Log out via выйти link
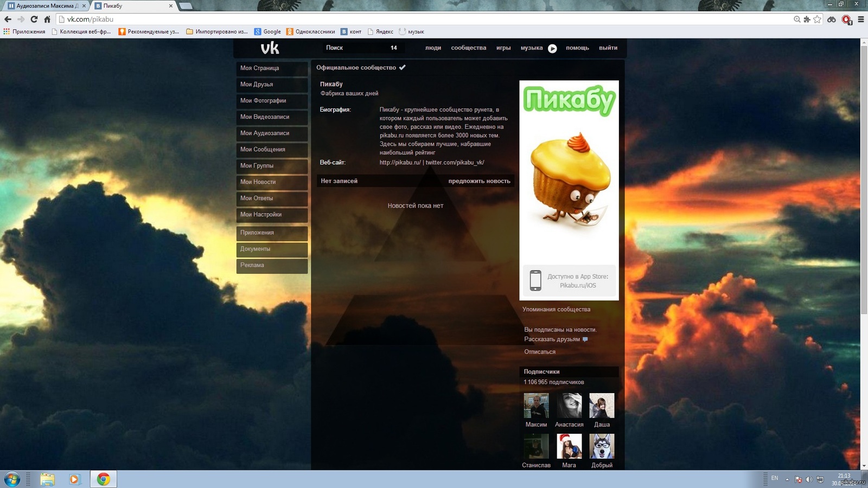 (x=608, y=48)
